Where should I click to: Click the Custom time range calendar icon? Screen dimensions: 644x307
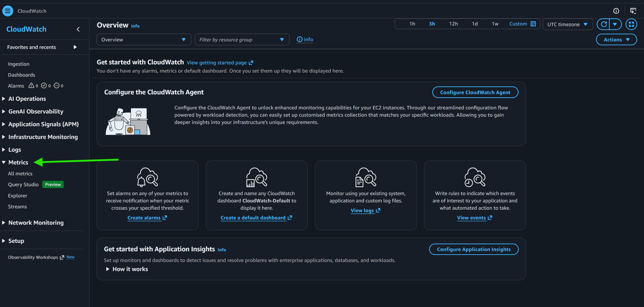[533, 24]
